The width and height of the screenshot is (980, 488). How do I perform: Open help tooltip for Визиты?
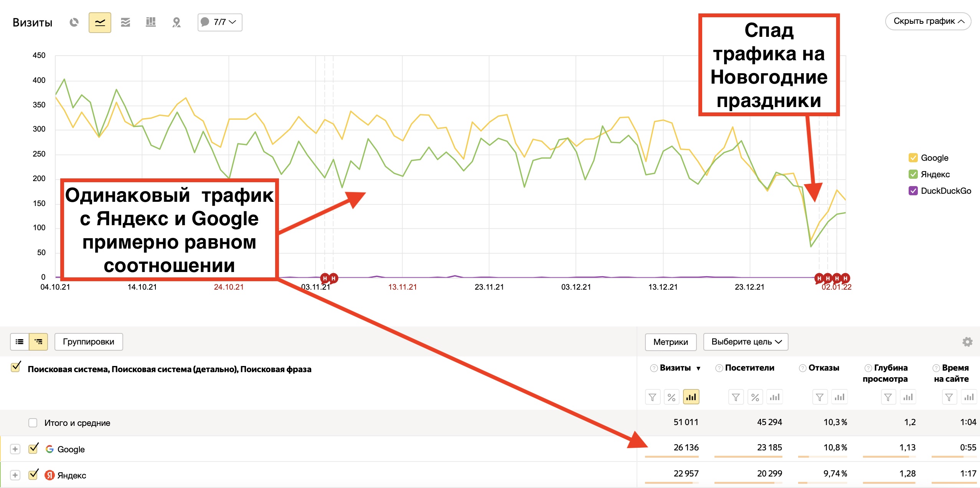(x=654, y=368)
